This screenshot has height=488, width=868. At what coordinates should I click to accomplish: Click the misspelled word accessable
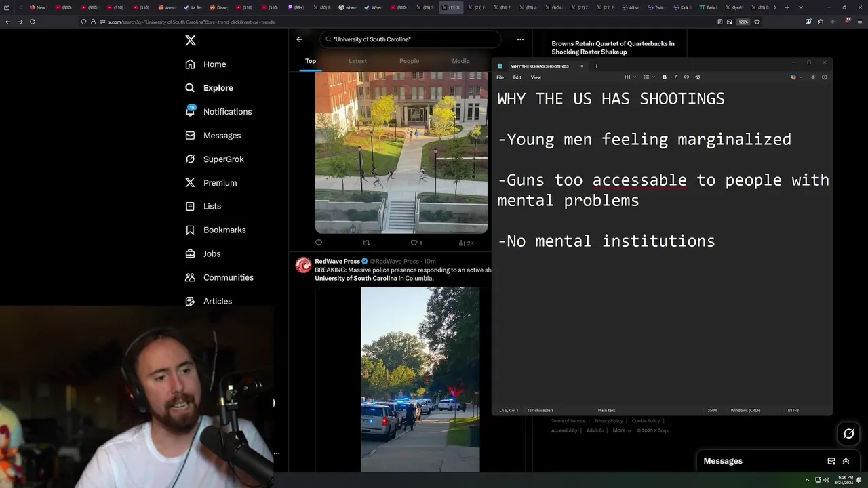639,180
